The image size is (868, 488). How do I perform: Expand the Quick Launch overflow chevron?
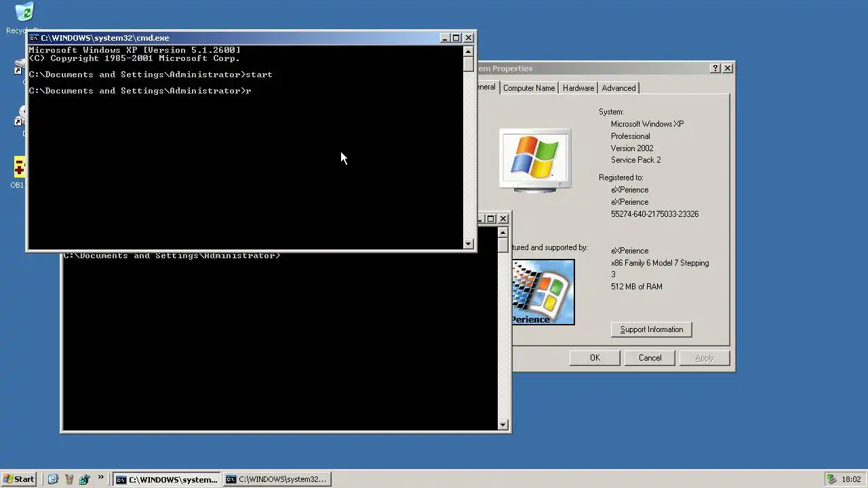[x=100, y=478]
